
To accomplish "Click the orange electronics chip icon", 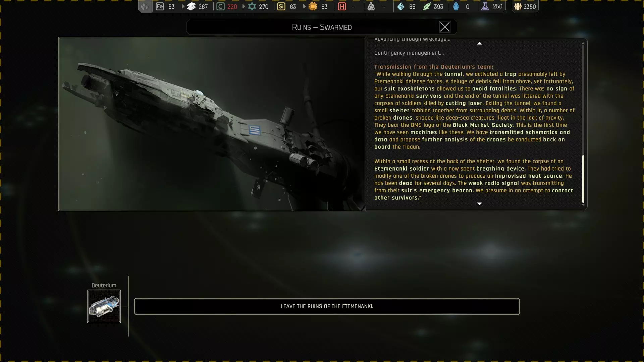I will coord(313,6).
